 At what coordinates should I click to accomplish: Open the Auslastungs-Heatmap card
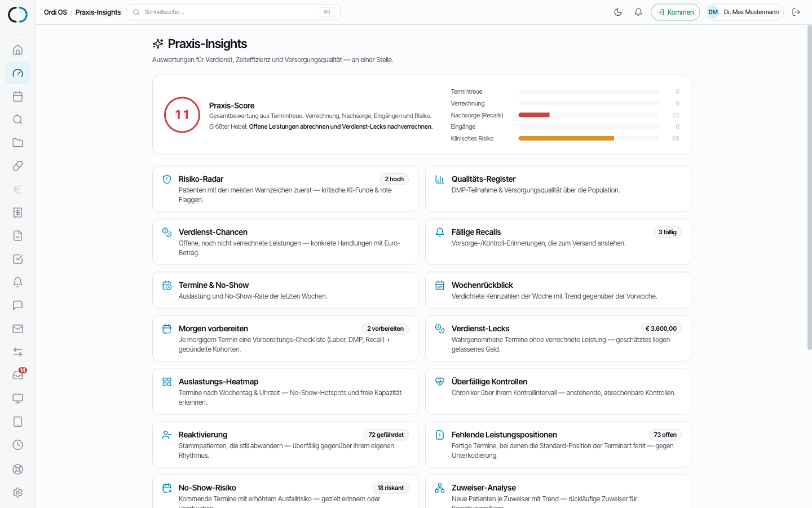pyautogui.click(x=285, y=391)
